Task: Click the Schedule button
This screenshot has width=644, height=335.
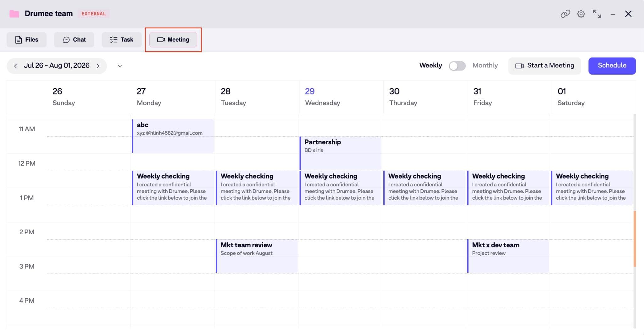Action: [612, 66]
